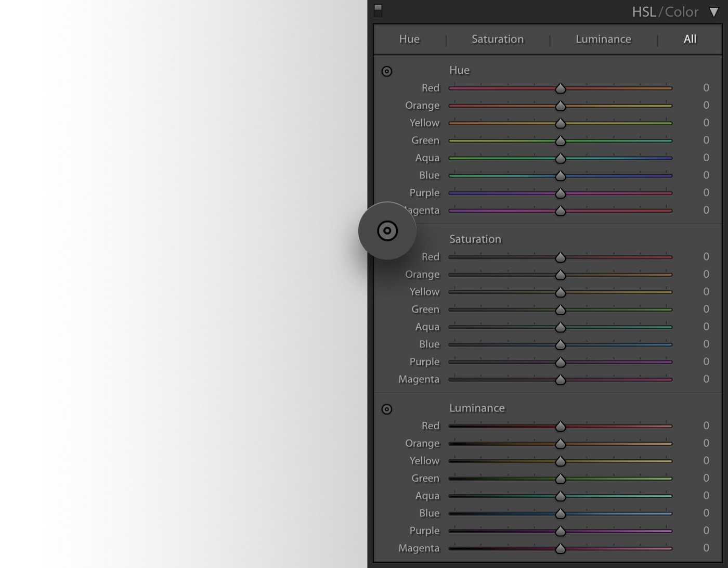Select the All tab
The width and height of the screenshot is (728, 568).
(690, 39)
